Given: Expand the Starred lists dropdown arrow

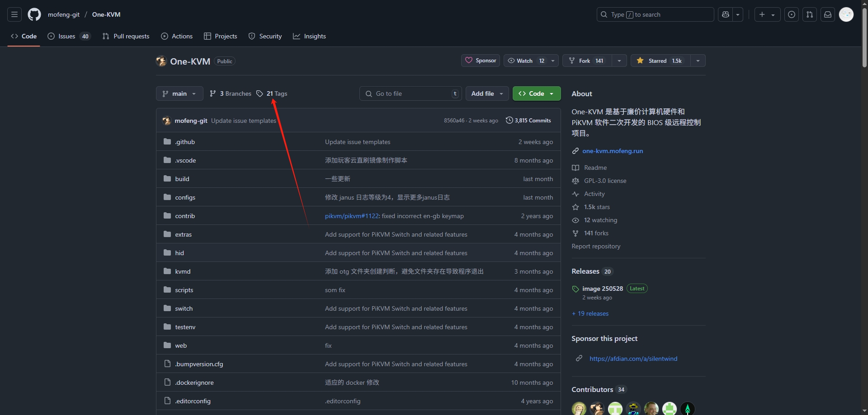Looking at the screenshot, I should (698, 61).
